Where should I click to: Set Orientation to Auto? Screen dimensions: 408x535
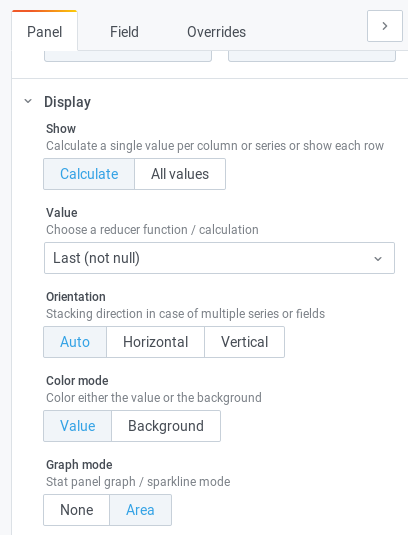point(75,342)
